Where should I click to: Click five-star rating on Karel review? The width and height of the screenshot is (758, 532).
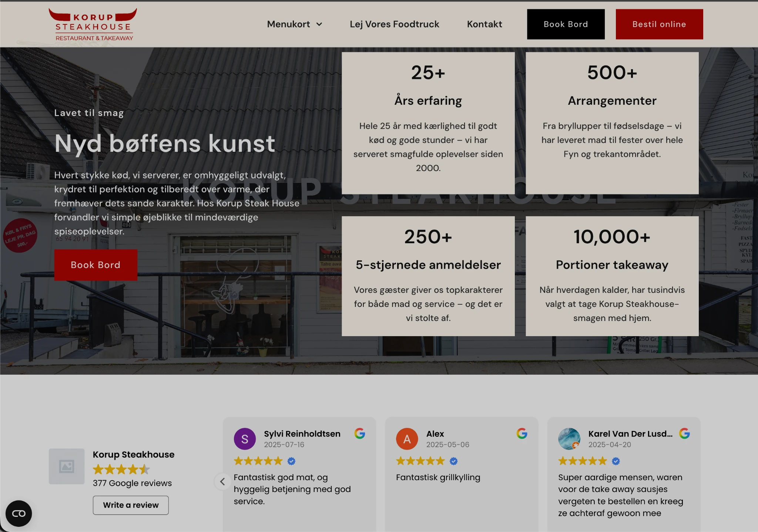pyautogui.click(x=583, y=461)
